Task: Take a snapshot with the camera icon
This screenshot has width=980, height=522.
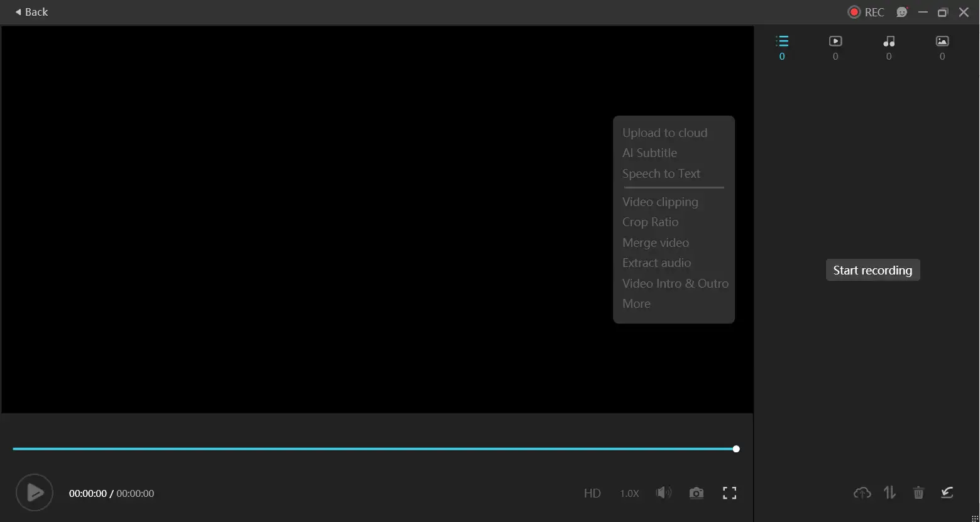Action: pos(696,493)
